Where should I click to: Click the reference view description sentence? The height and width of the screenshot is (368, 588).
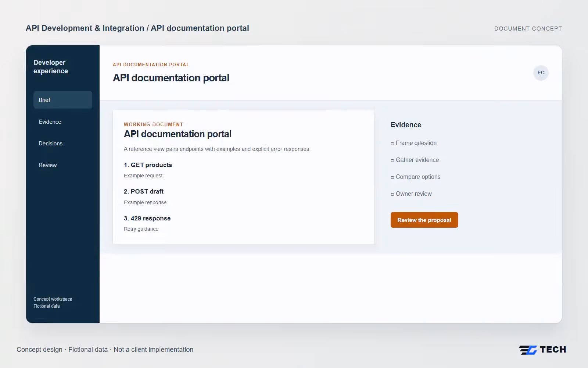[217, 149]
